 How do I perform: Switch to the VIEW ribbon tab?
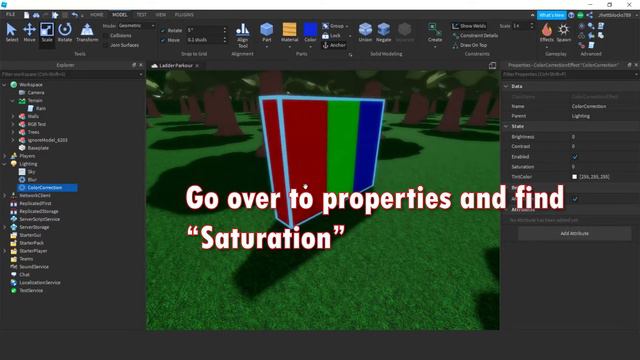[x=161, y=15]
